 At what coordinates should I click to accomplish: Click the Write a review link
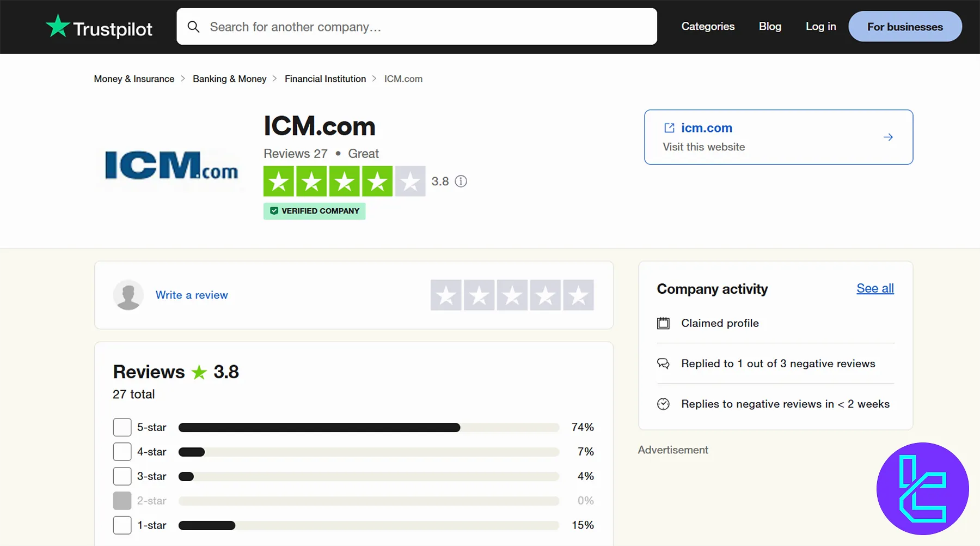192,295
